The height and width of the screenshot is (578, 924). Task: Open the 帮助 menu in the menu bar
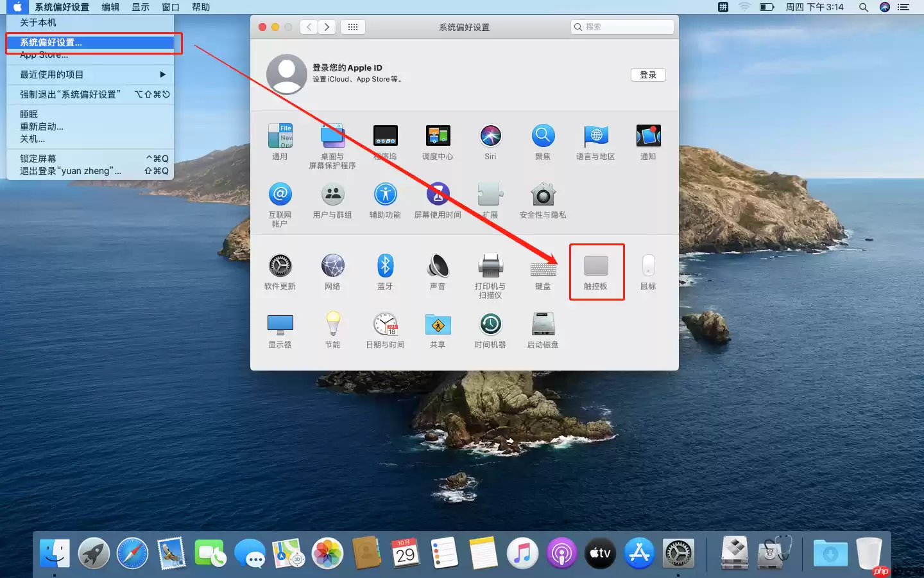[x=199, y=7]
